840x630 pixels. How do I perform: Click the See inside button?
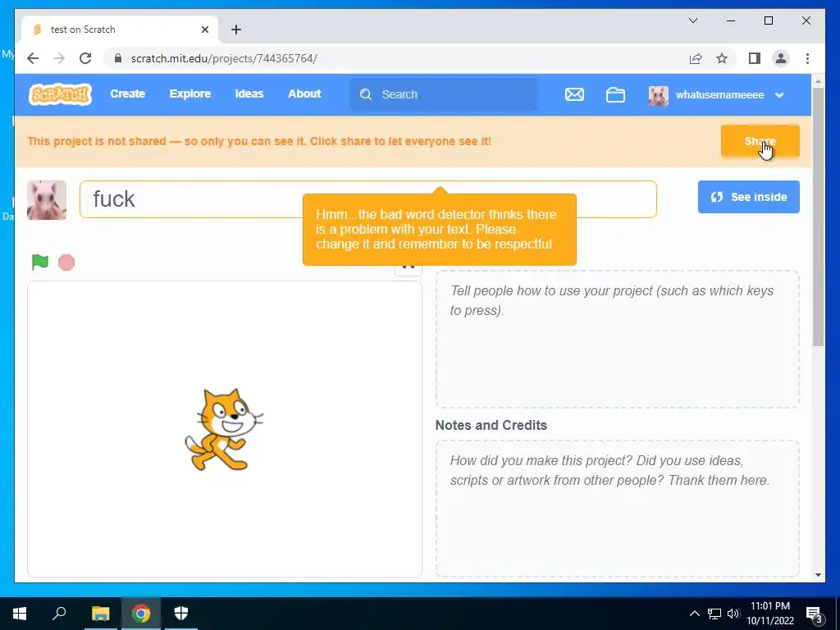point(748,197)
